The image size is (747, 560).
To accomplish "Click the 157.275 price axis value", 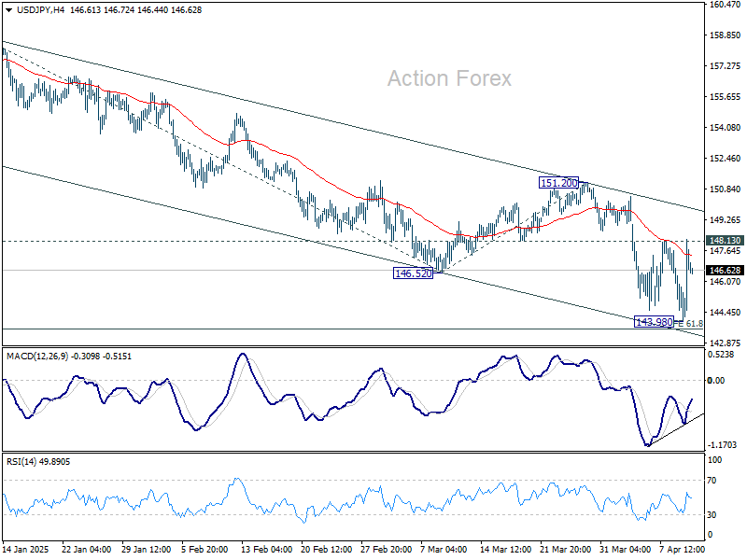I will pyautogui.click(x=726, y=66).
